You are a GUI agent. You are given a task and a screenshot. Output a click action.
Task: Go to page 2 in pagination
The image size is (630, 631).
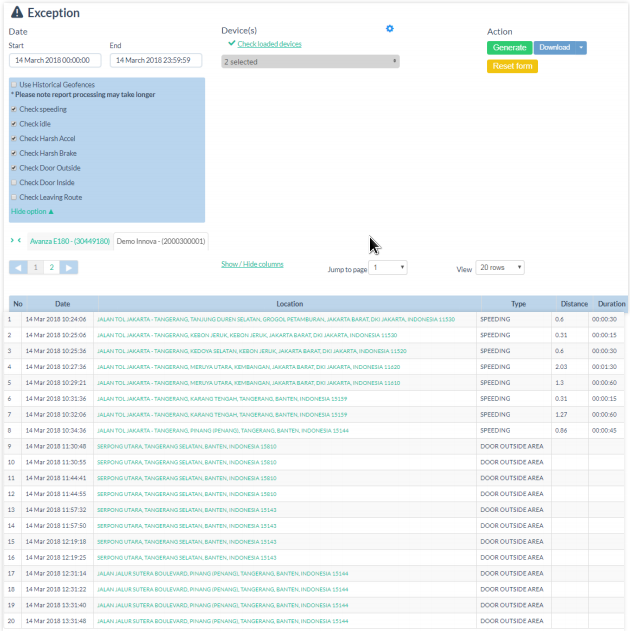(x=51, y=268)
